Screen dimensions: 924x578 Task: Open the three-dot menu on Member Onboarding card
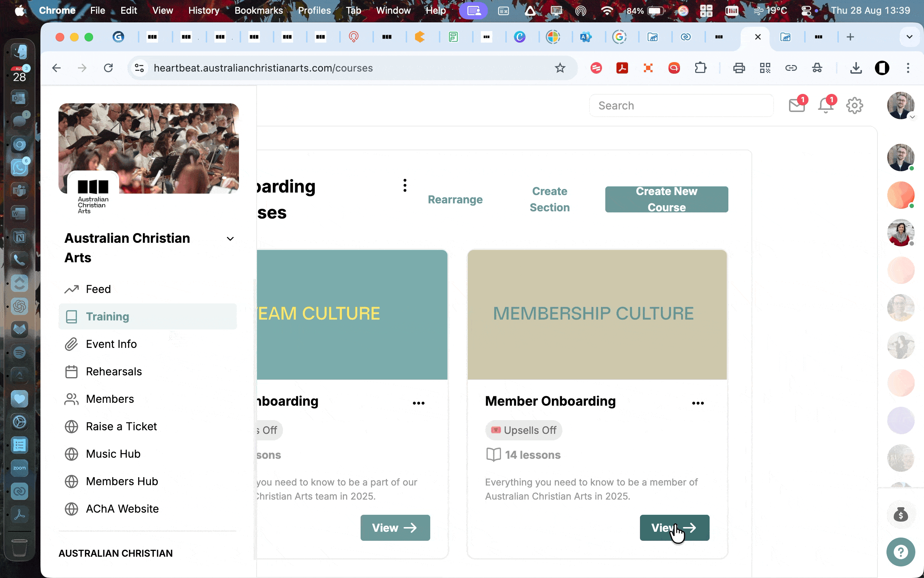click(x=698, y=403)
